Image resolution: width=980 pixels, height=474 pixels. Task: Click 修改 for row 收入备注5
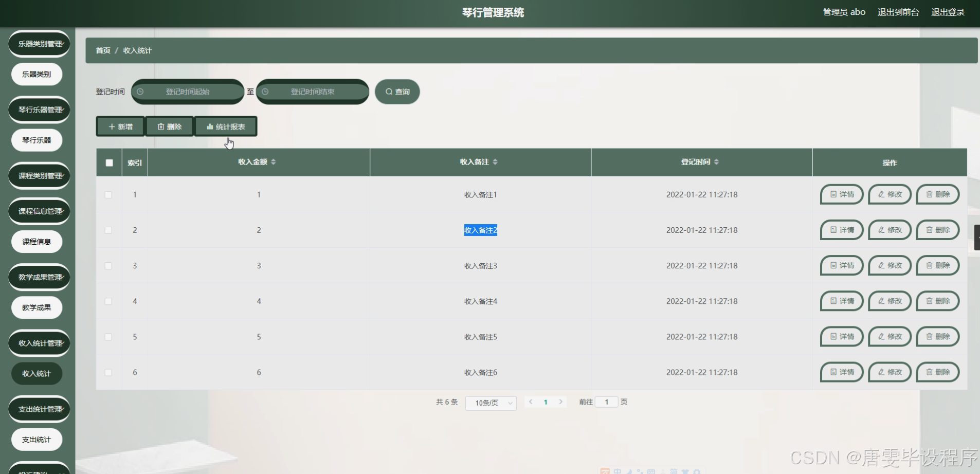tap(890, 336)
